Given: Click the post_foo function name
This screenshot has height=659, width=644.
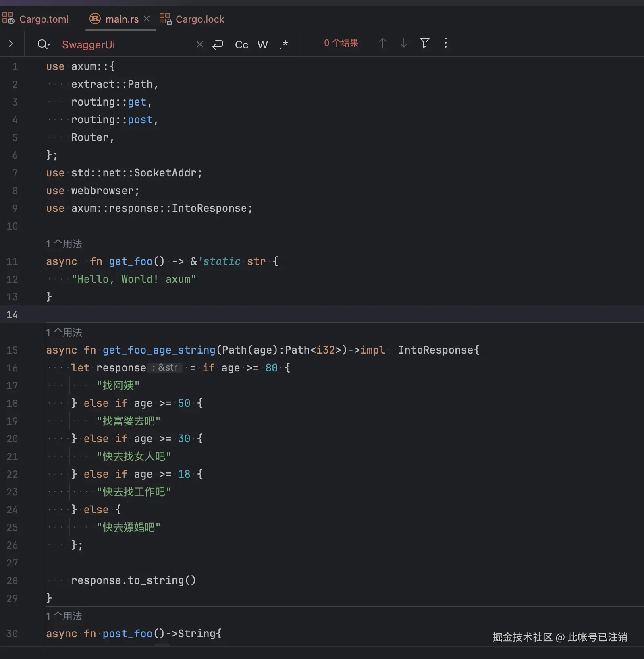Looking at the screenshot, I should (128, 634).
